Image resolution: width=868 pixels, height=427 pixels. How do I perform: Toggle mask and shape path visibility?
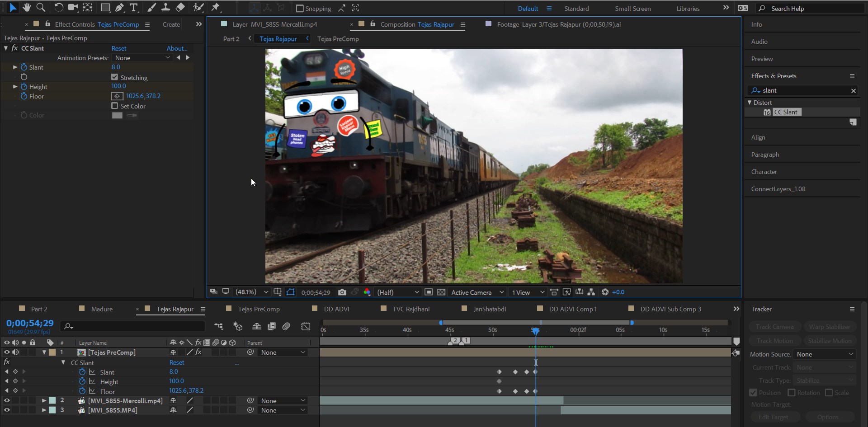coord(291,292)
